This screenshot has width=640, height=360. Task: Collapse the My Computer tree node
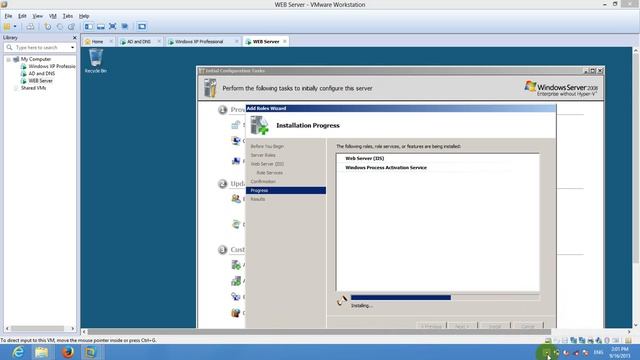click(8, 60)
